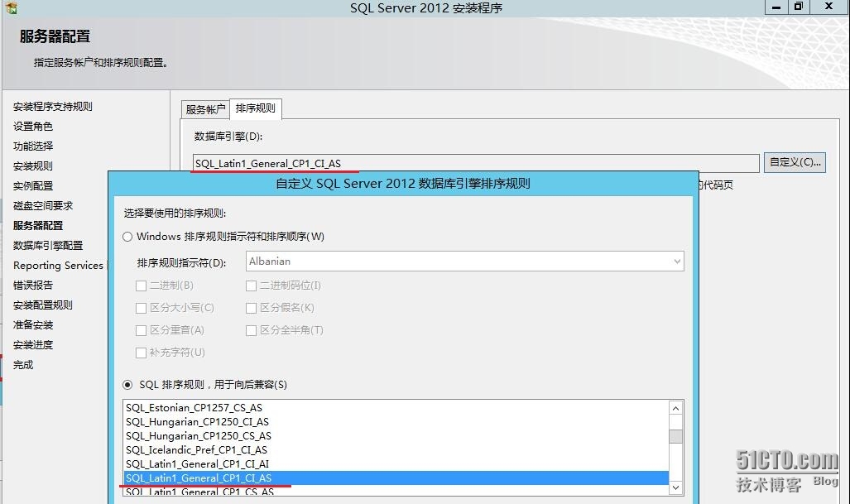Select highlighted SQL_Latin1_General_CP1_CI_AS list row
Image resolution: width=850 pixels, height=504 pixels.
(396, 478)
